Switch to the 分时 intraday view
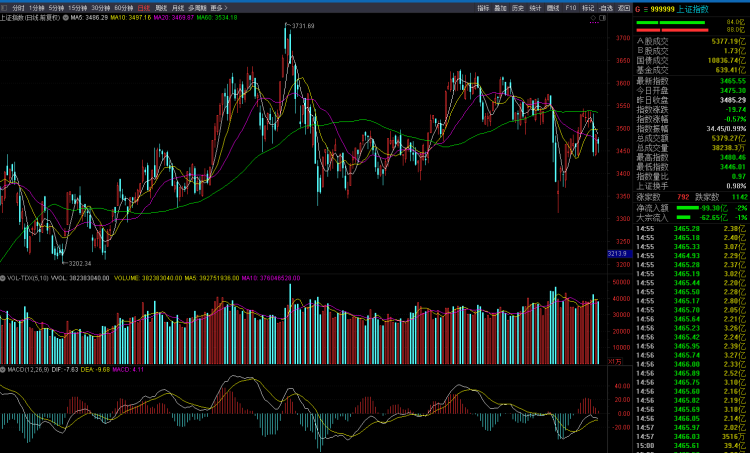The height and width of the screenshot is (453, 750). pos(18,8)
